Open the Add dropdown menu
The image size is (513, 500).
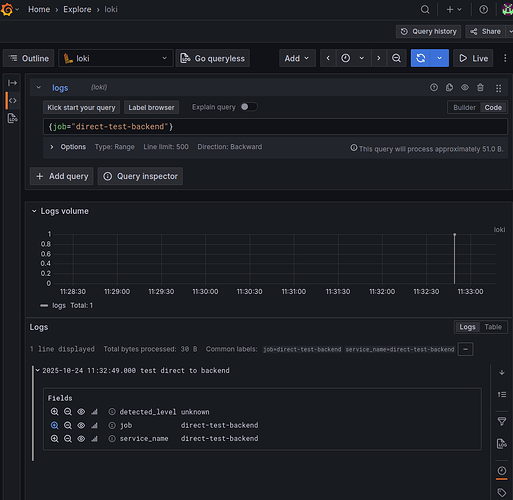pyautogui.click(x=297, y=58)
